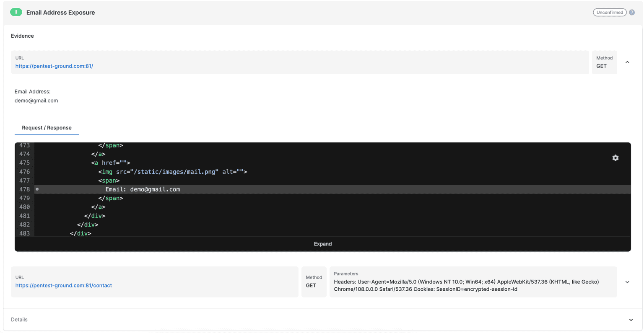Switch to the Request / Response tab
Image resolution: width=644 pixels, height=333 pixels.
click(x=47, y=128)
